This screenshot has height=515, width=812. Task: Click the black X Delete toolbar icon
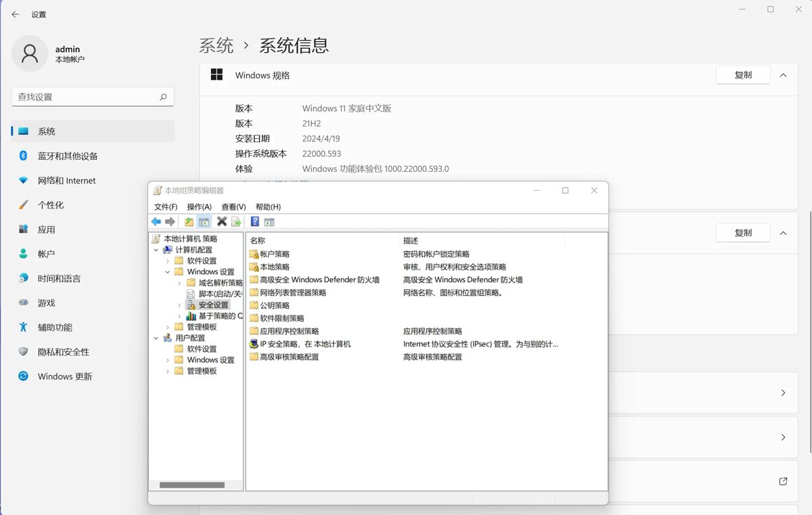coord(222,222)
